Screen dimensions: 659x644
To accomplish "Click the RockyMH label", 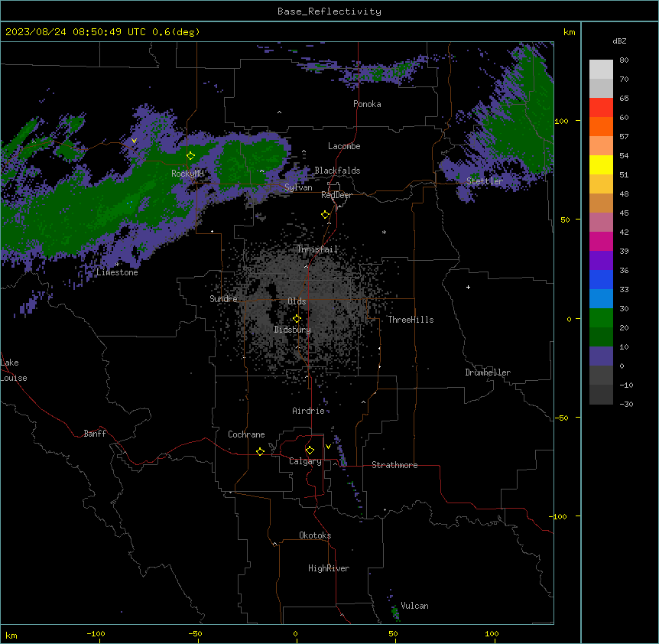I will [187, 174].
